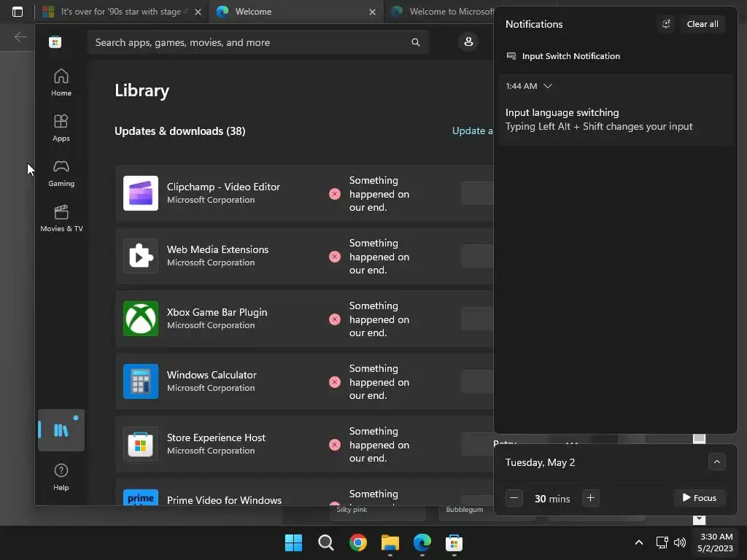
Task: Click the Clipchamp app icon
Action: click(x=141, y=193)
